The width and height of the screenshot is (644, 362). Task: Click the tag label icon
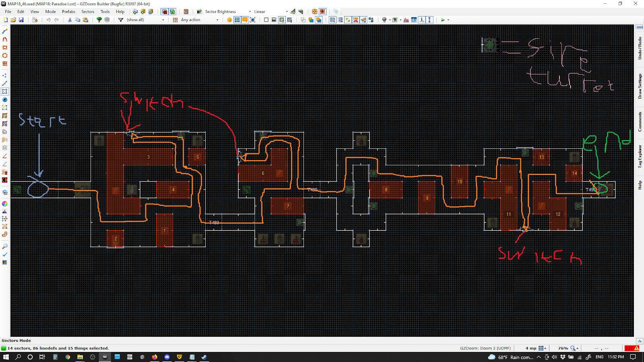(x=336, y=12)
